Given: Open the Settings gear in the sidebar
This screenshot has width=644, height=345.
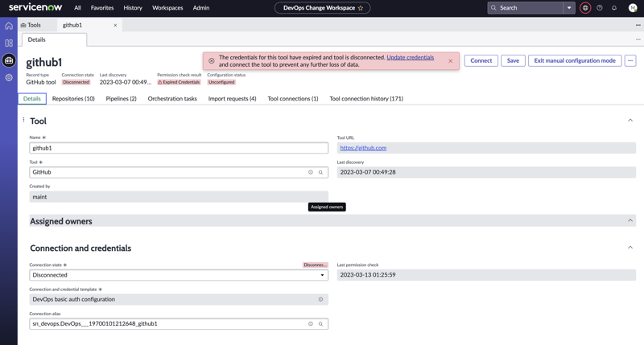Looking at the screenshot, I should [9, 77].
